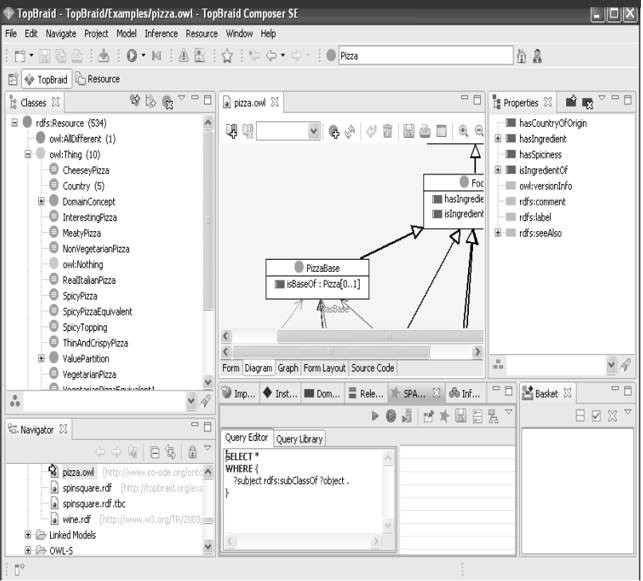
Task: Click the deselect-all box icon in Basket
Action: (579, 416)
